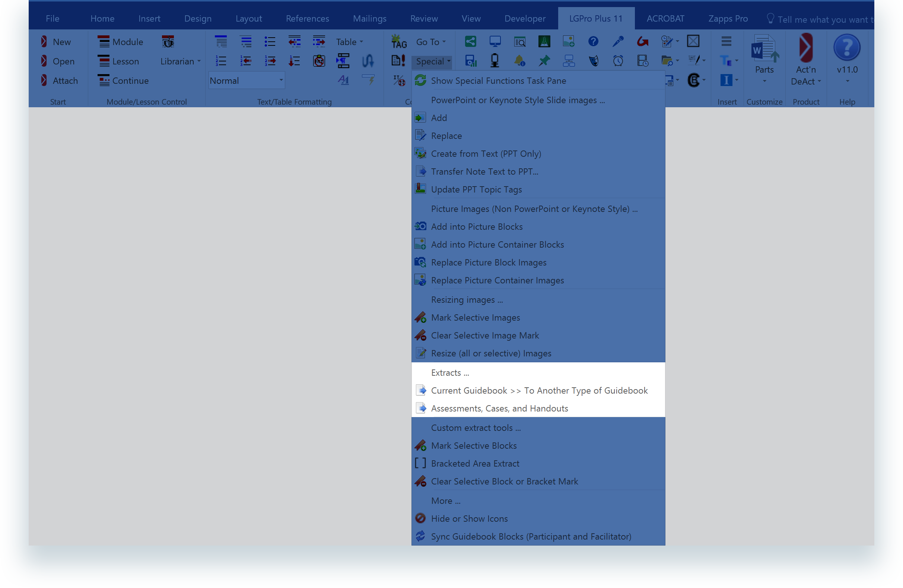
Task: Click the red curved arrow icon
Action: 642,41
